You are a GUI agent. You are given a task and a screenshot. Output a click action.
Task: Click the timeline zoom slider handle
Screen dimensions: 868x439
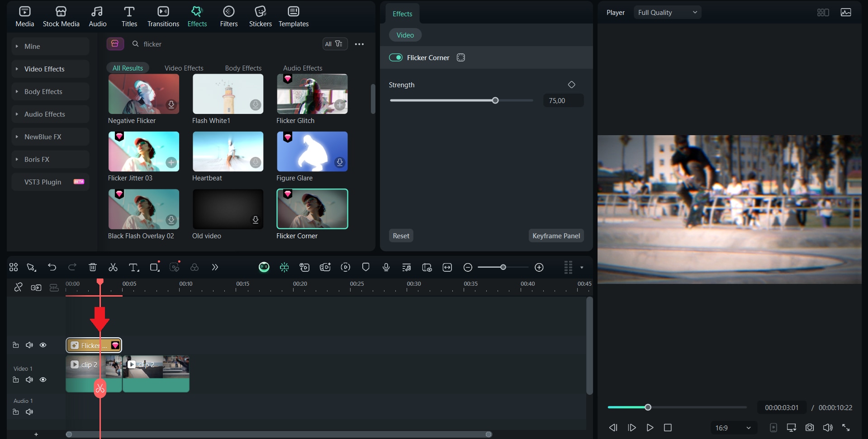tap(503, 267)
